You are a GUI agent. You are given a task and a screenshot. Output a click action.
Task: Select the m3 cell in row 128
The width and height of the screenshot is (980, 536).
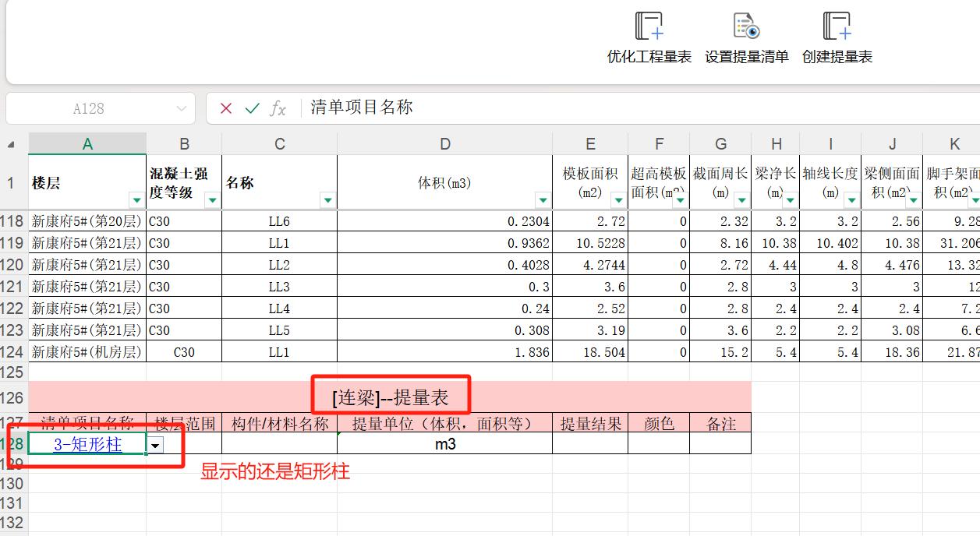(x=444, y=445)
